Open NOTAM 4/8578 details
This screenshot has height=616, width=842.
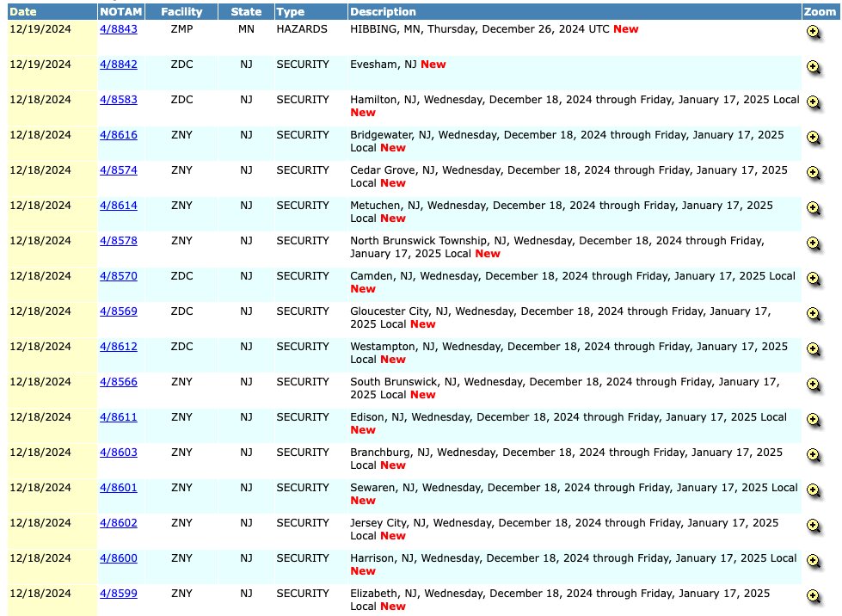[x=119, y=241]
